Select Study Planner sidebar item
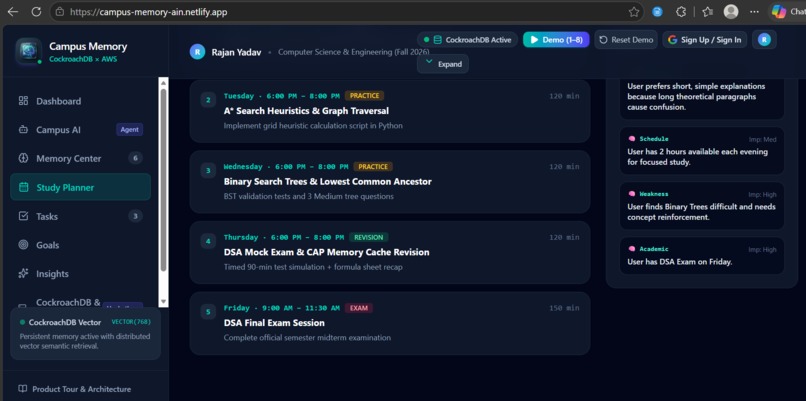This screenshot has height=401, width=806. tap(80, 187)
